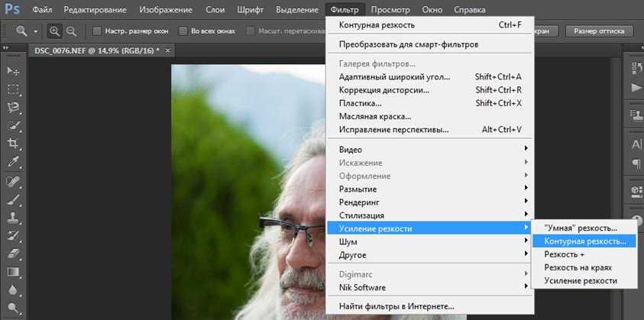Pick the Lasso tool
644x320 pixels.
pos(13,107)
